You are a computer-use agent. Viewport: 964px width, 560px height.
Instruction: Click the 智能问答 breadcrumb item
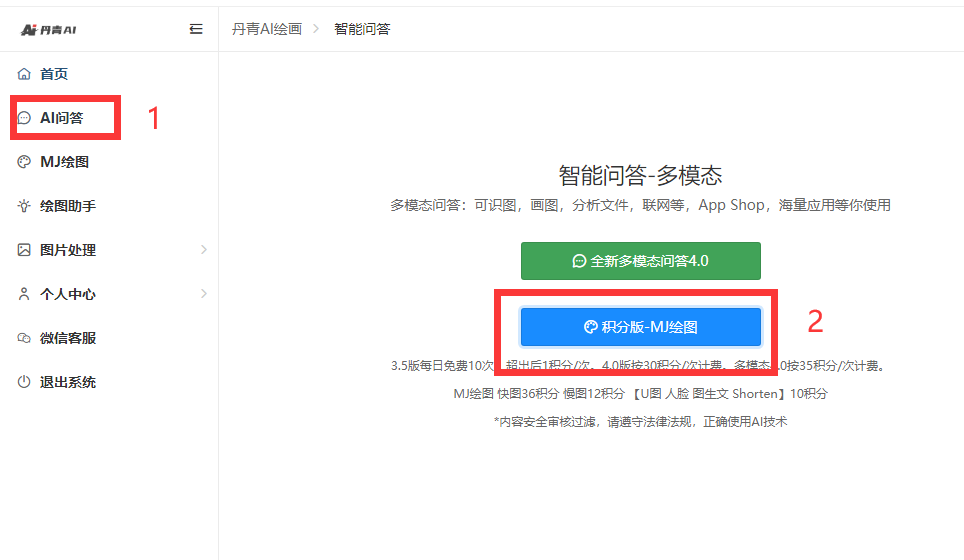pyautogui.click(x=362, y=29)
